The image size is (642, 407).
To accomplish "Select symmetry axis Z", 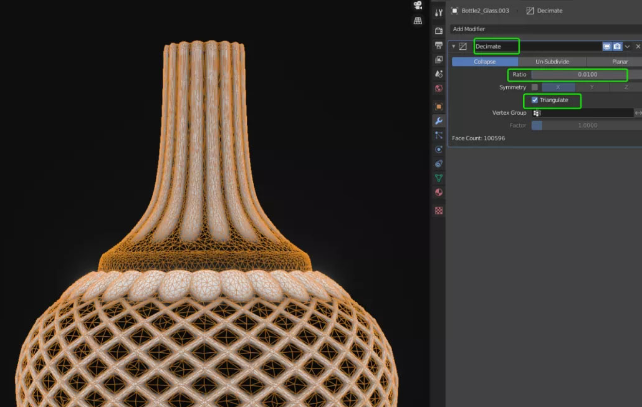I will pos(626,87).
